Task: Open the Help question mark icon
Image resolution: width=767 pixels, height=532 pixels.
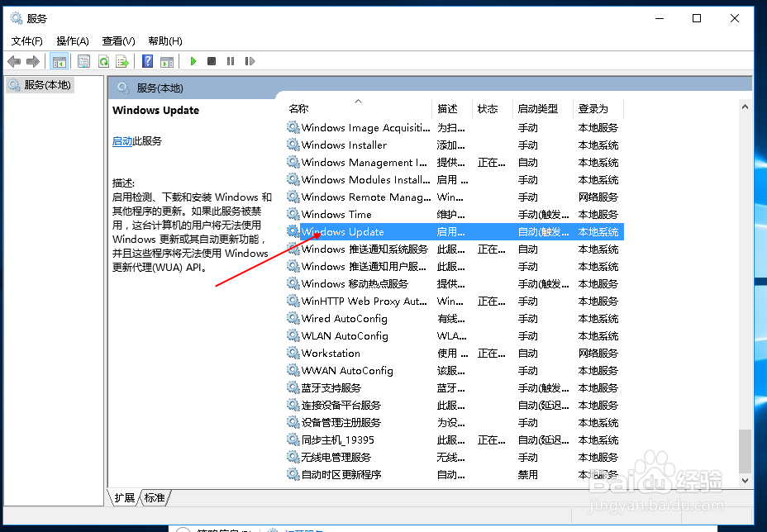Action: point(147,62)
